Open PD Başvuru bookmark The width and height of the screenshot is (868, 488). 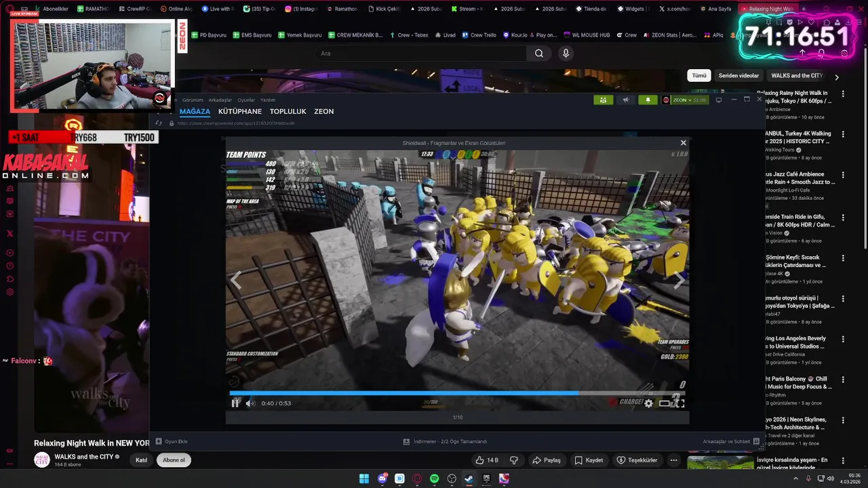(209, 35)
